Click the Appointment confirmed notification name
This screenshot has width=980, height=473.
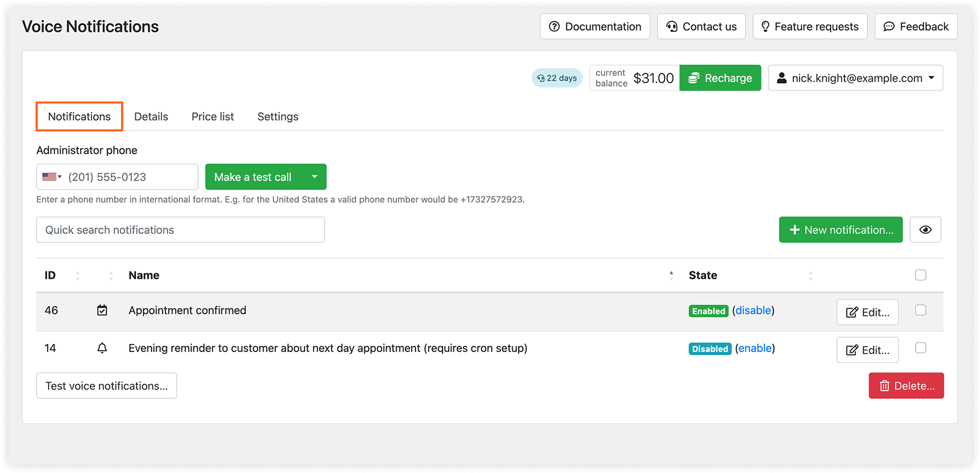tap(187, 311)
